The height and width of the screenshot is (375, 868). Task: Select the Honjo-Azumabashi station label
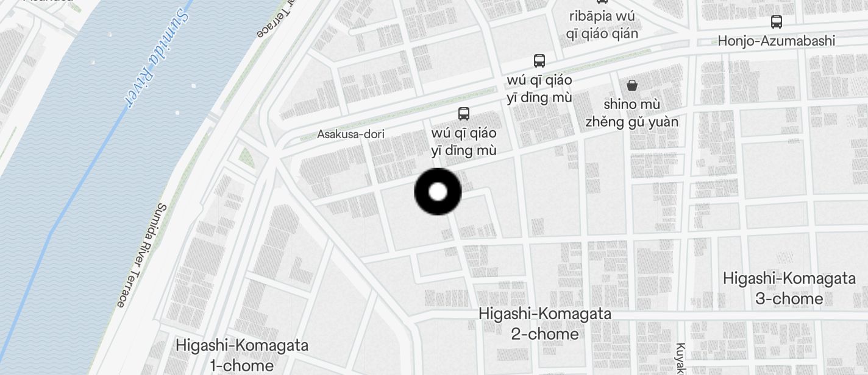776,41
